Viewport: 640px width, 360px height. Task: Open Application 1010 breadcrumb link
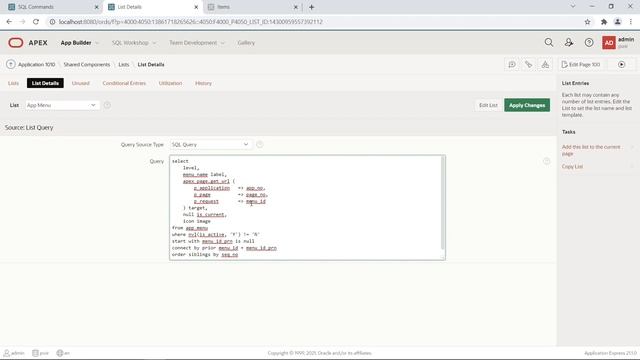click(36, 64)
